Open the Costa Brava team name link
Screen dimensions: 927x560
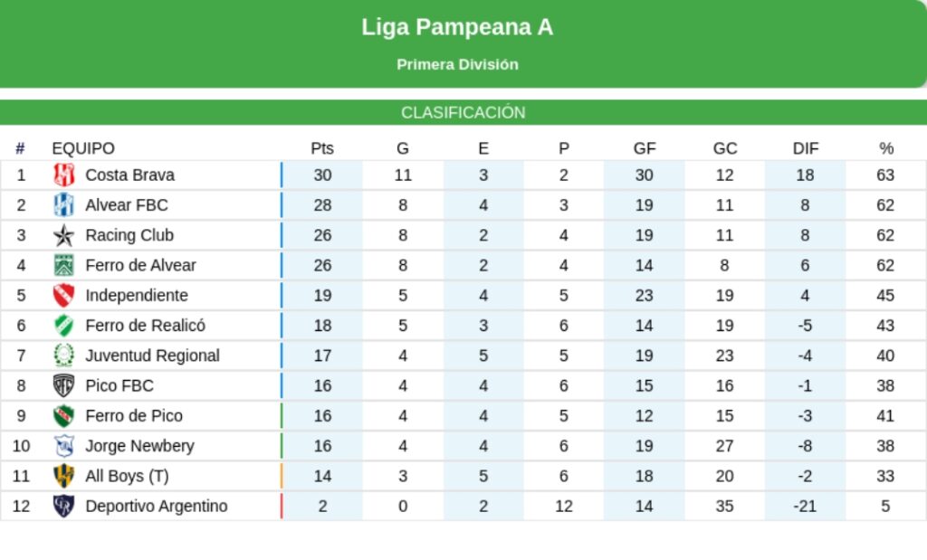pyautogui.click(x=129, y=175)
